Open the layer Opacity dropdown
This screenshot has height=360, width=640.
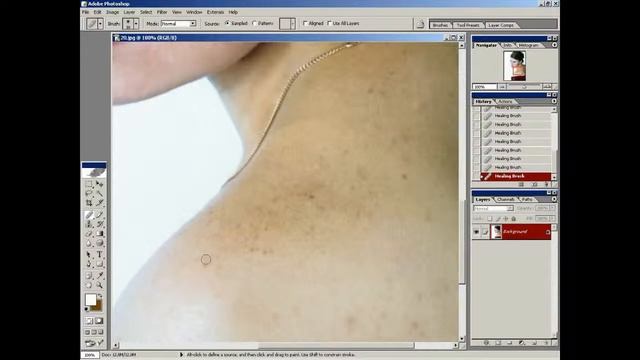tap(552, 208)
